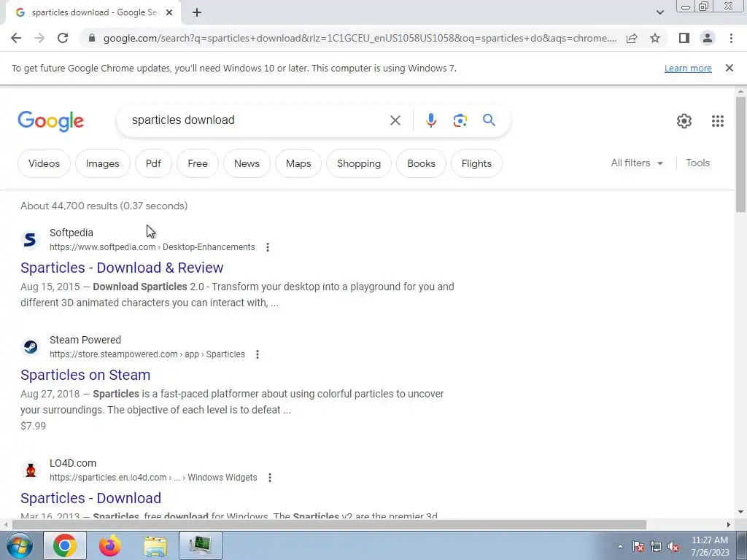Click the taskbar clock showing 11:27 AM
The height and width of the screenshot is (560, 747).
(x=710, y=546)
